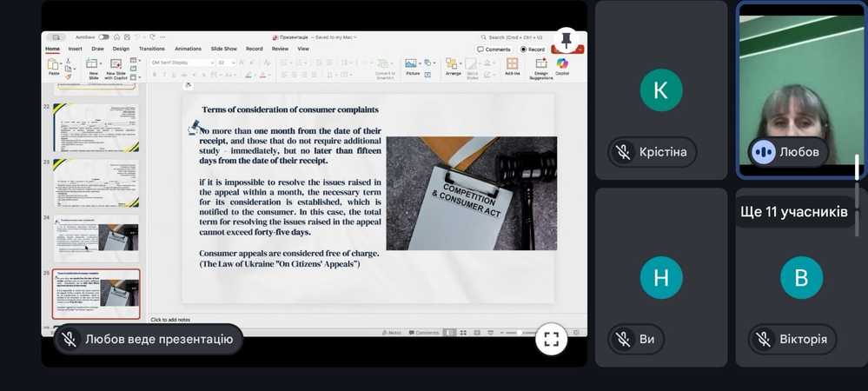Click the Search field in title bar
The image size is (868, 391).
tap(514, 37)
